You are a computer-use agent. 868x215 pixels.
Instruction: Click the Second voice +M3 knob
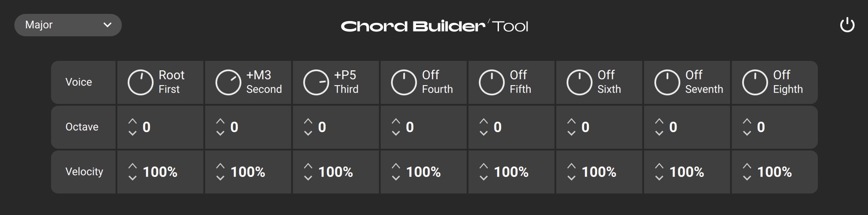click(228, 82)
